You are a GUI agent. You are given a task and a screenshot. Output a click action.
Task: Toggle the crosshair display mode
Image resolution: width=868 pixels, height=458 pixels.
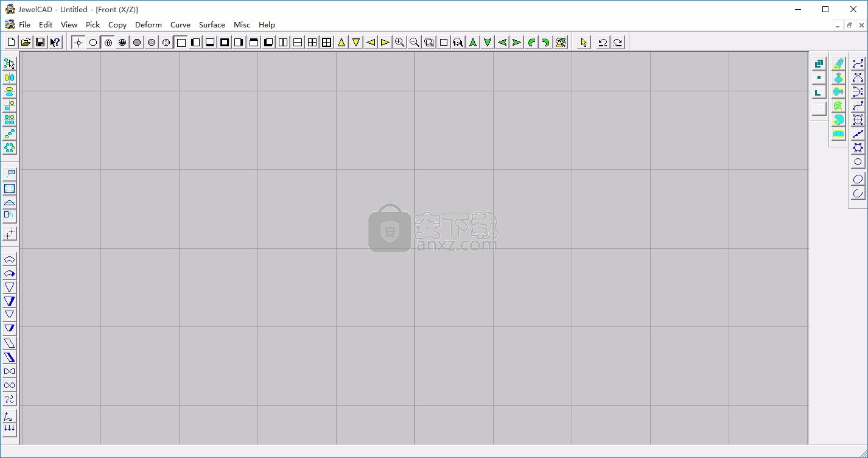(79, 42)
